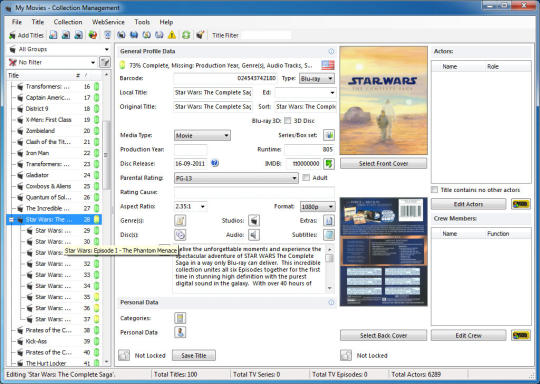Open the Title menu

click(x=38, y=22)
